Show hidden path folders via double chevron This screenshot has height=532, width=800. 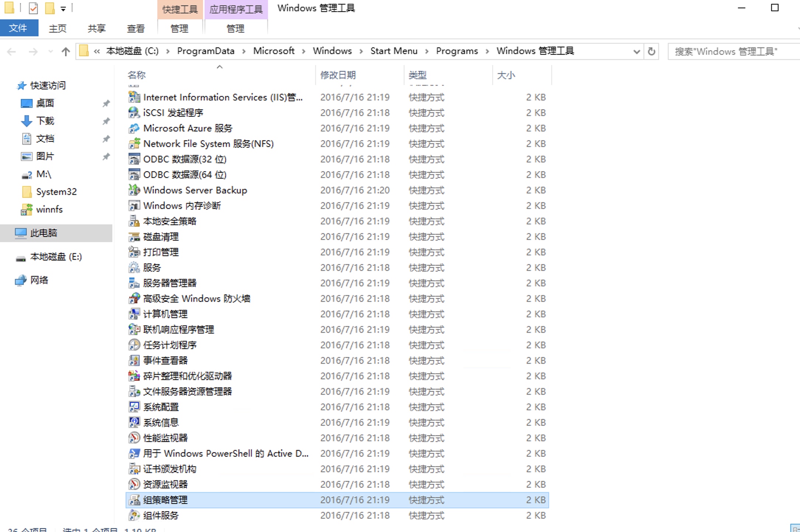click(x=97, y=51)
